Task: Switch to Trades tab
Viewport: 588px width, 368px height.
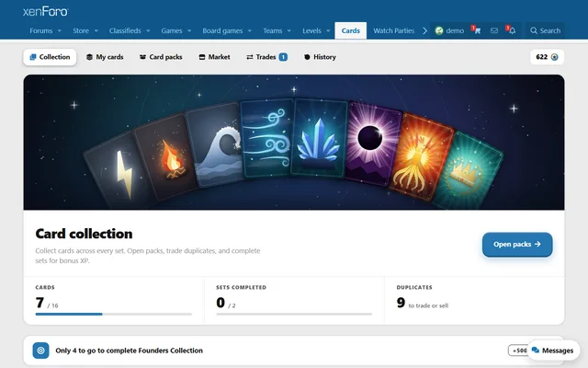Action: [267, 57]
